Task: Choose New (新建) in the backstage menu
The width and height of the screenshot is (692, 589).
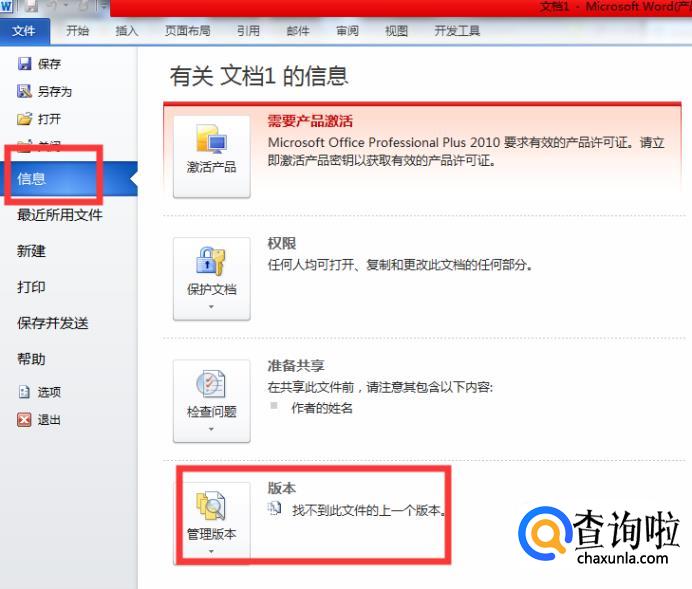Action: coord(31,251)
